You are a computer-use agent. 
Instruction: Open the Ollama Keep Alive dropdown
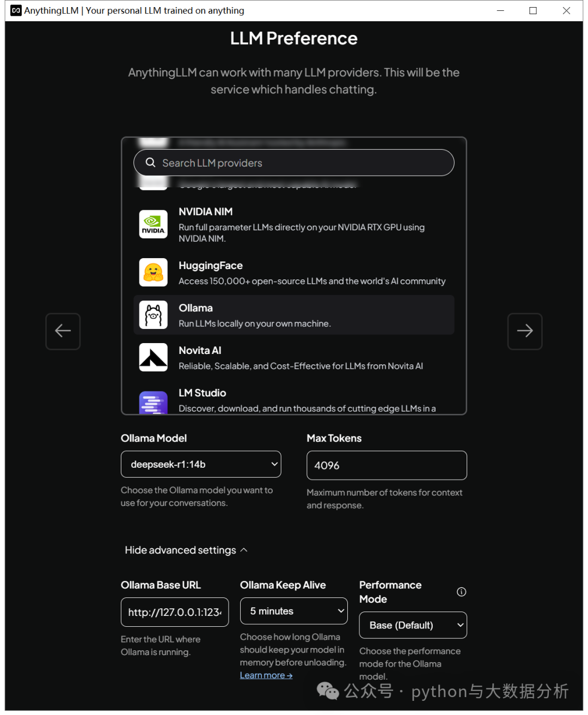click(294, 611)
